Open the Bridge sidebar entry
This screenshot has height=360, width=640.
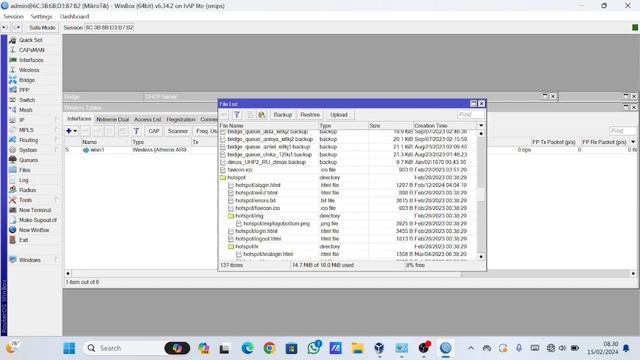click(x=27, y=80)
